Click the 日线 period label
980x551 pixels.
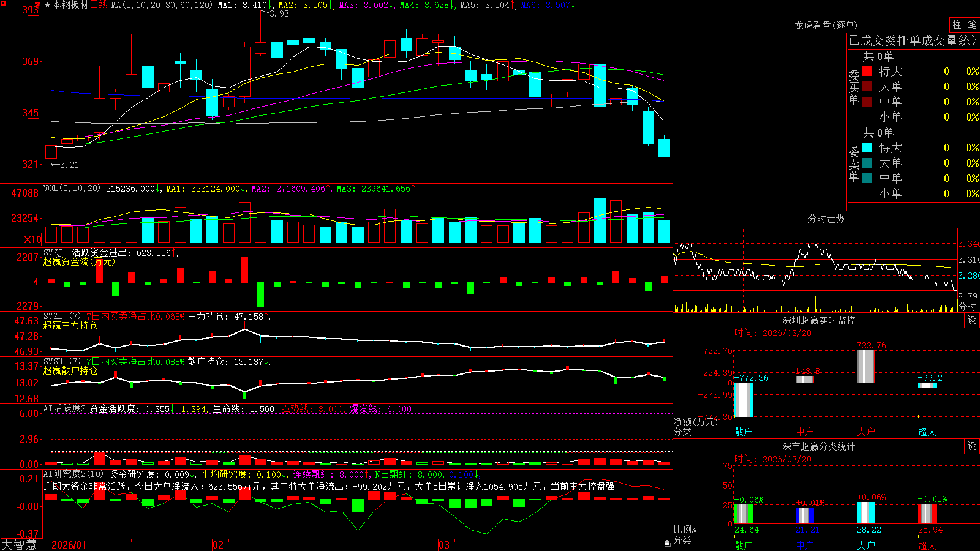99,5
